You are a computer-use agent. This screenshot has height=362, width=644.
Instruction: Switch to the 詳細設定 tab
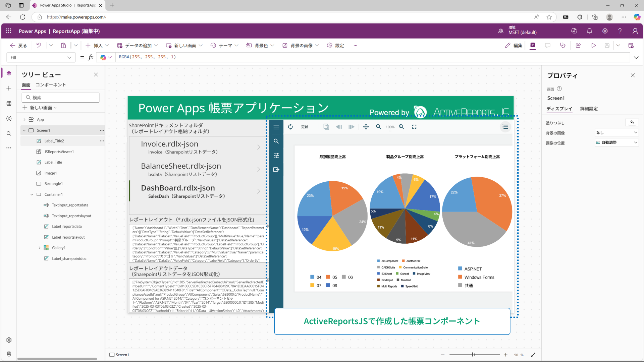click(x=589, y=109)
